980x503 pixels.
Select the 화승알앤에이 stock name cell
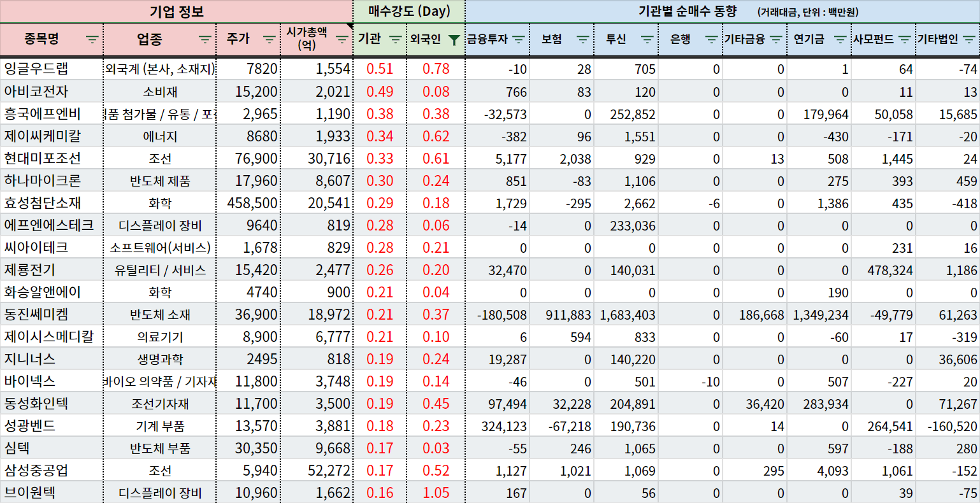(52, 292)
